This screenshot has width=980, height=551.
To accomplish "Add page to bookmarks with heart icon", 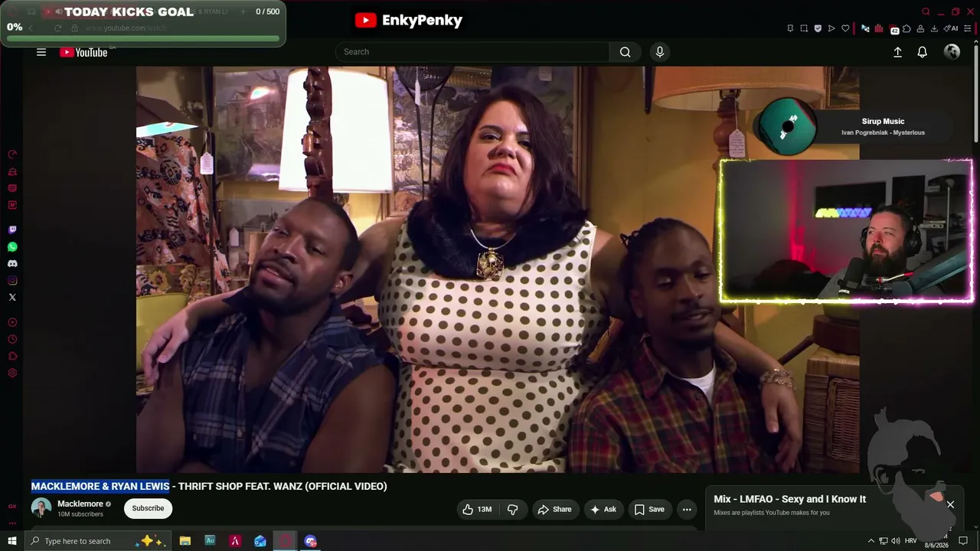I will pyautogui.click(x=845, y=28).
